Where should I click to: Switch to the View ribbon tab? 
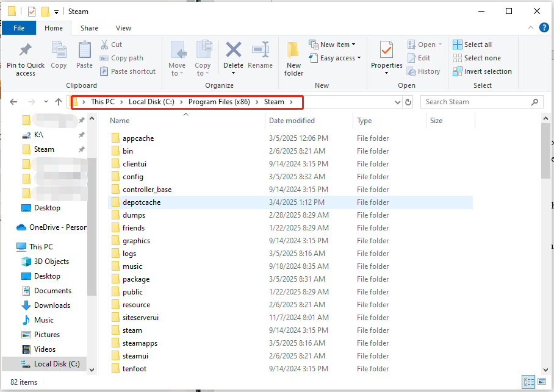(123, 28)
